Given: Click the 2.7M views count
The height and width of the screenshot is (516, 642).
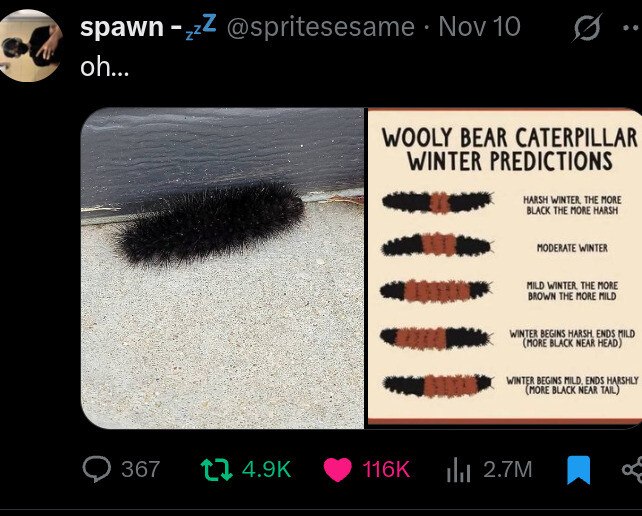Looking at the screenshot, I should [508, 469].
